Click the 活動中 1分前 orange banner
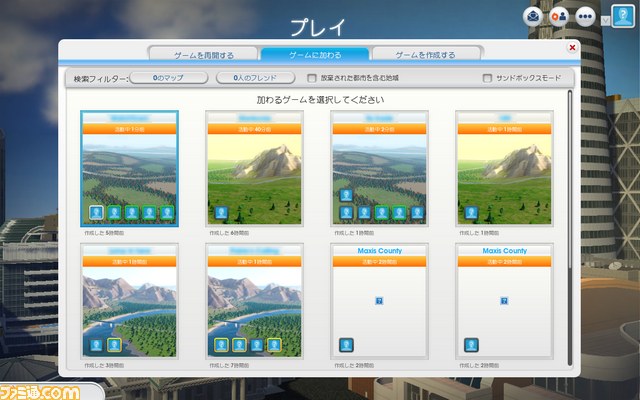This screenshot has width=640, height=400. coord(129,129)
